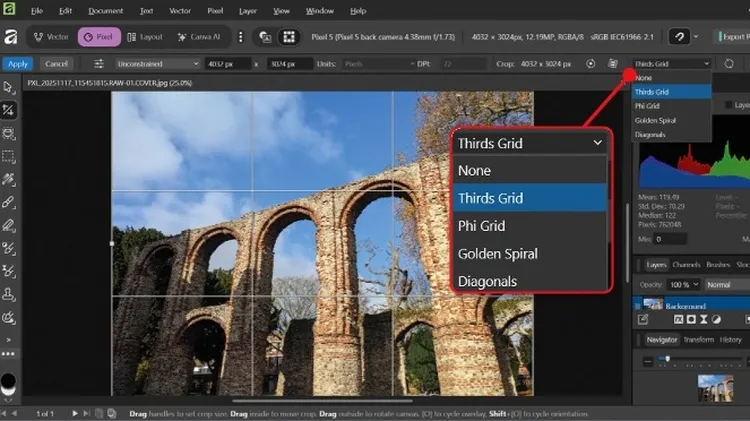
Task: Switch to the Pixel persona
Action: point(99,37)
